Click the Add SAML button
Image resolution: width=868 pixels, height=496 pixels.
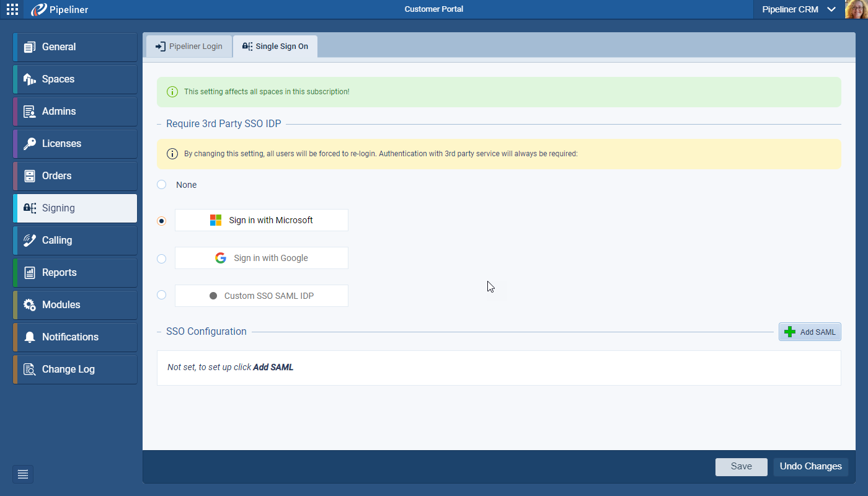[810, 332]
